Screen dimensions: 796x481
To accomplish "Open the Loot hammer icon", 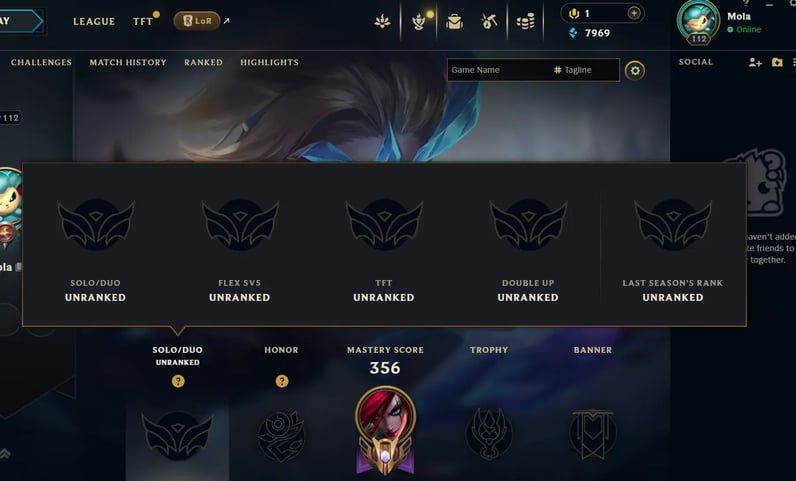I will pyautogui.click(x=489, y=21).
